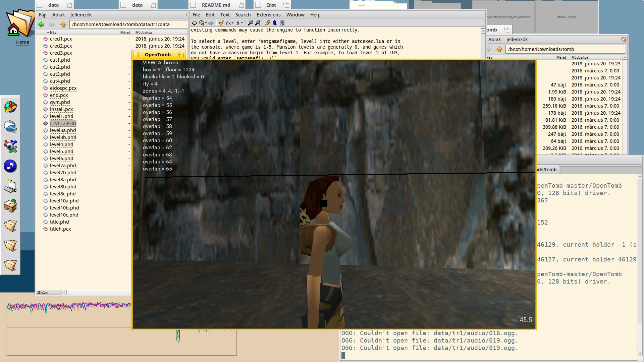Launch WebPositive browser from dock
The image size is (644, 362).
click(x=10, y=127)
